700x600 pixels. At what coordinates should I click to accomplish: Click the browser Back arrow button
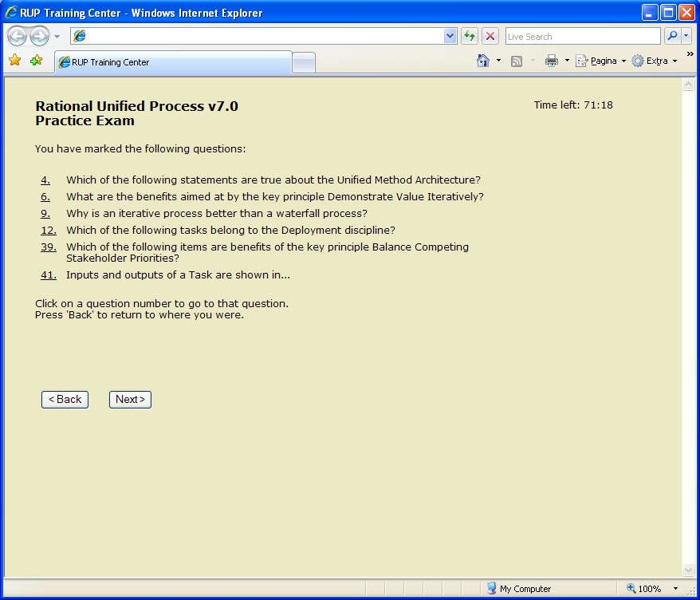(18, 36)
